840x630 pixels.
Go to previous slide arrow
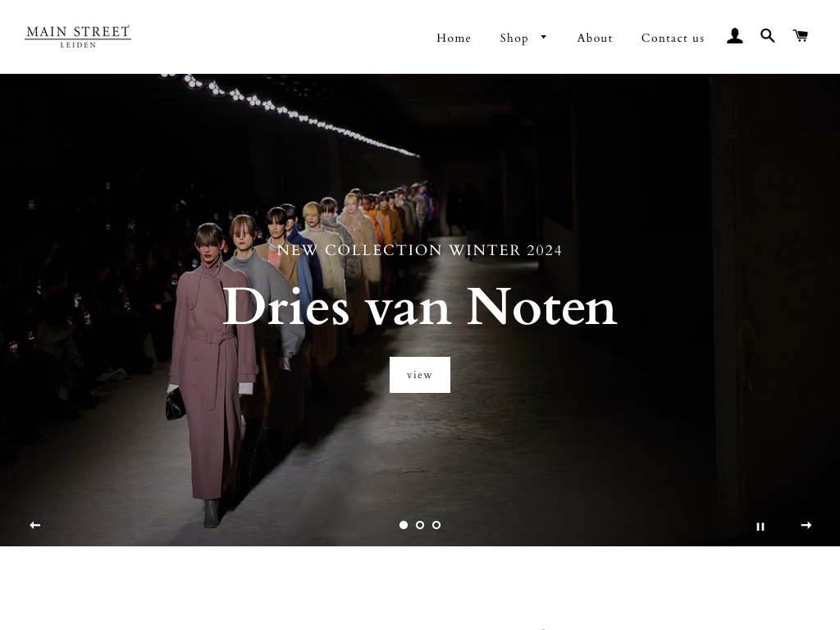pos(34,525)
